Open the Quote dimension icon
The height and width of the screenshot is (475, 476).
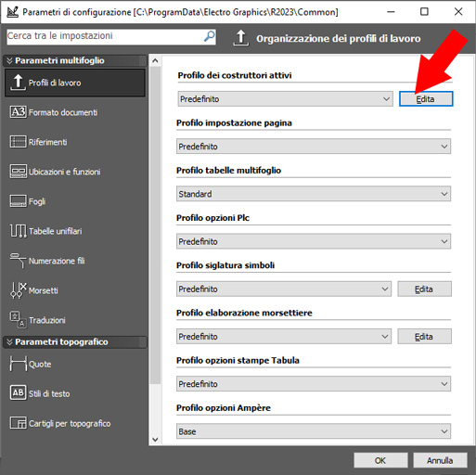[18, 364]
